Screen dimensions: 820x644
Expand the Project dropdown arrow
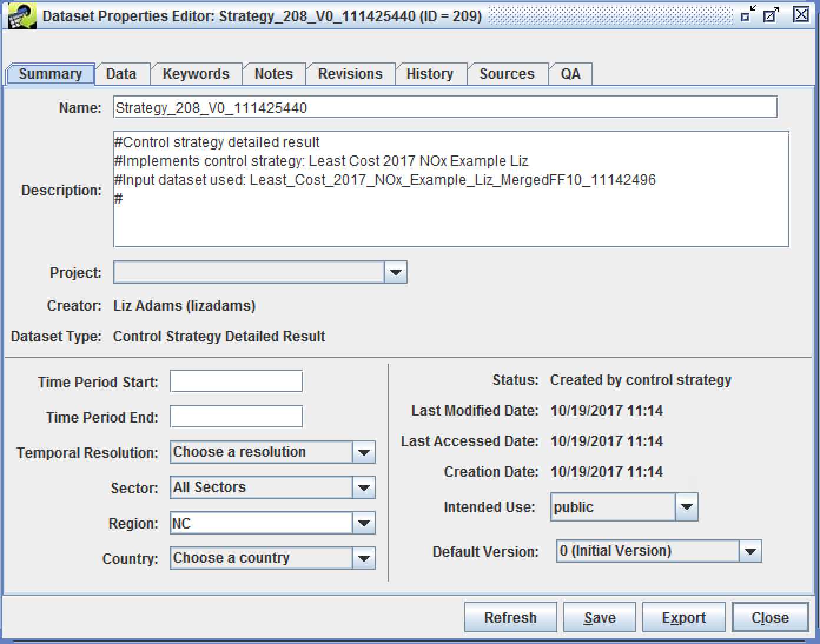coord(396,273)
